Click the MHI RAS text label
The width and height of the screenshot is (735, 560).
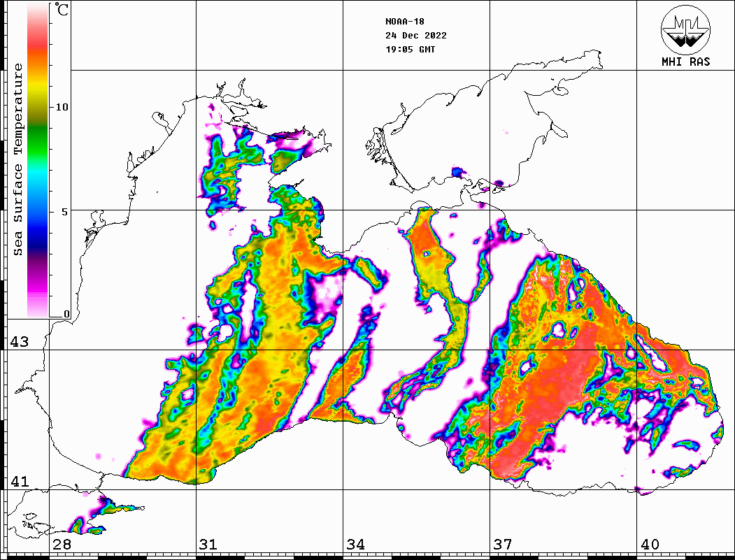click(x=685, y=62)
